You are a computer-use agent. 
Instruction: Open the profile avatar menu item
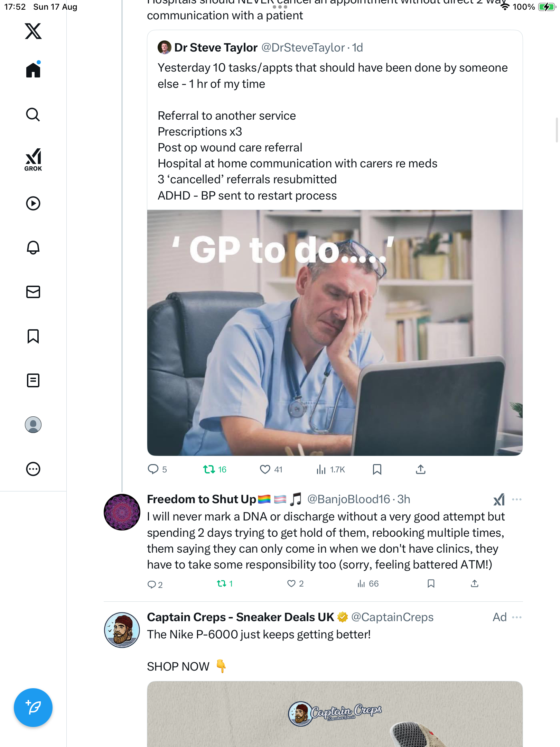tap(33, 425)
